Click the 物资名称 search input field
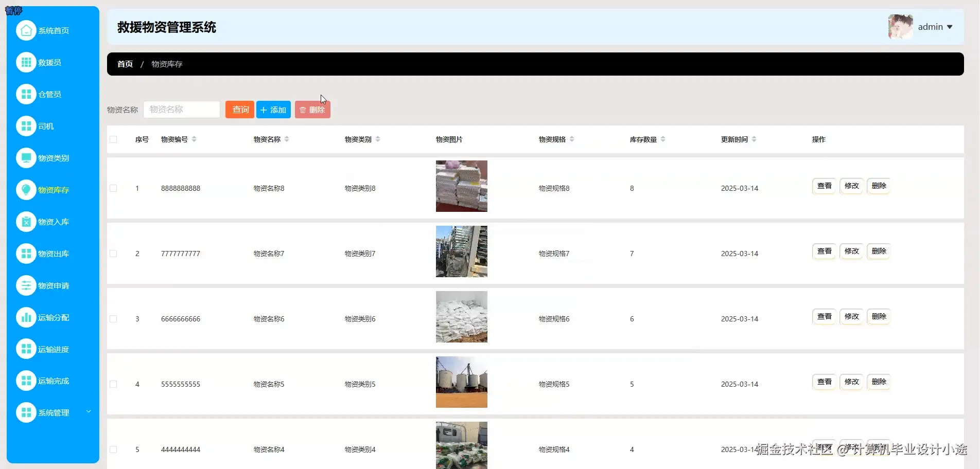 (x=182, y=110)
